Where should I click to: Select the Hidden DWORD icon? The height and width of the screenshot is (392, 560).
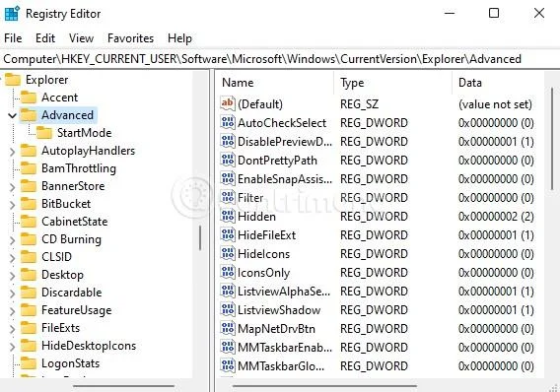(228, 216)
